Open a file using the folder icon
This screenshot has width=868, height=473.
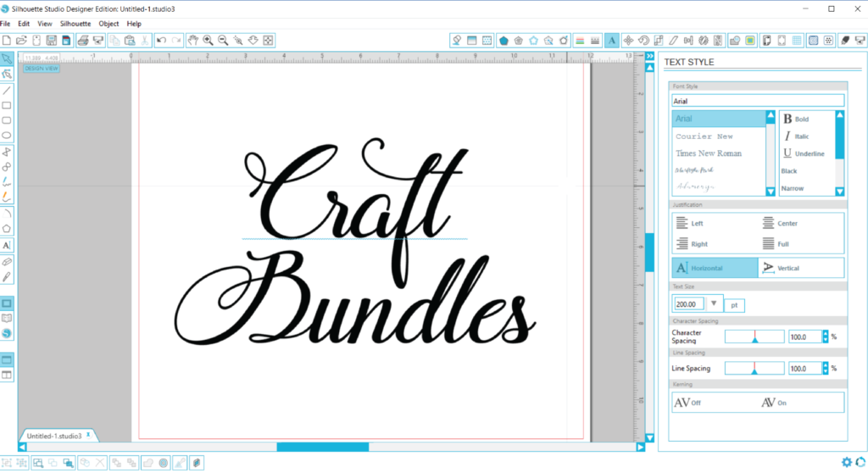(x=21, y=41)
